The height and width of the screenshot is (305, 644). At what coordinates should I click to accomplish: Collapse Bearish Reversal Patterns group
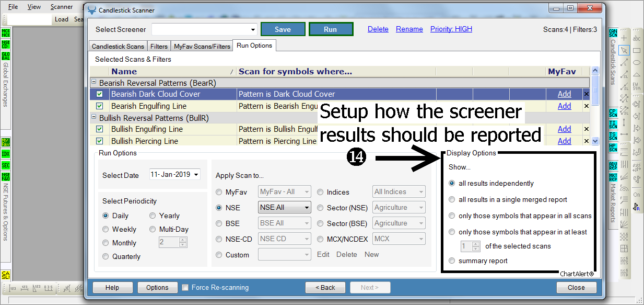[x=94, y=83]
